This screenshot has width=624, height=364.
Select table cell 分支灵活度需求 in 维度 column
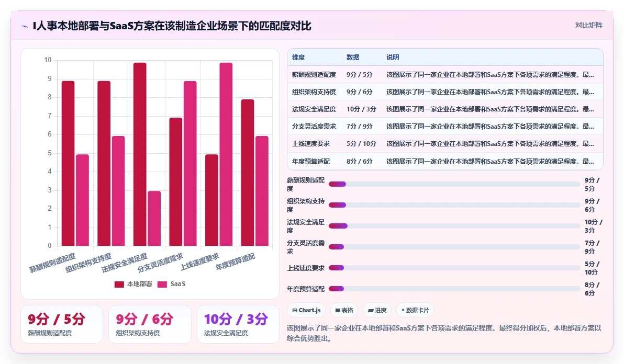pyautogui.click(x=314, y=127)
